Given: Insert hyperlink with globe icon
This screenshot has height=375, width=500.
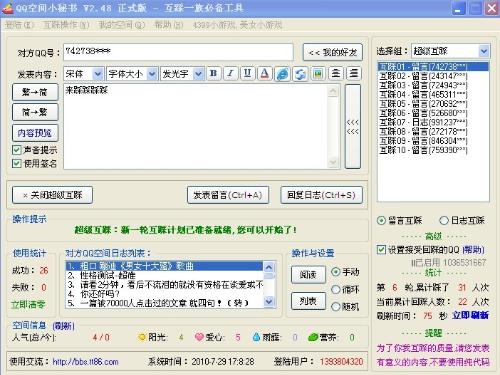Looking at the screenshot, I should coord(282,74).
